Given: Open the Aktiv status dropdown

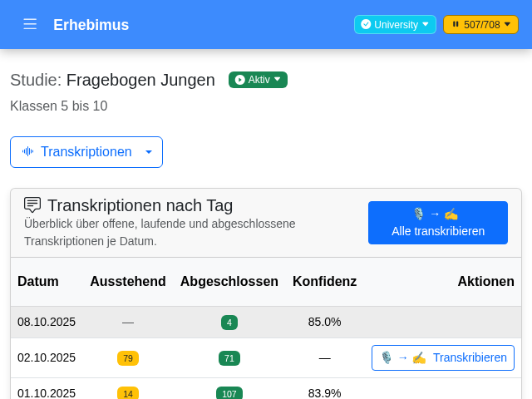Looking at the screenshot, I should [x=258, y=80].
